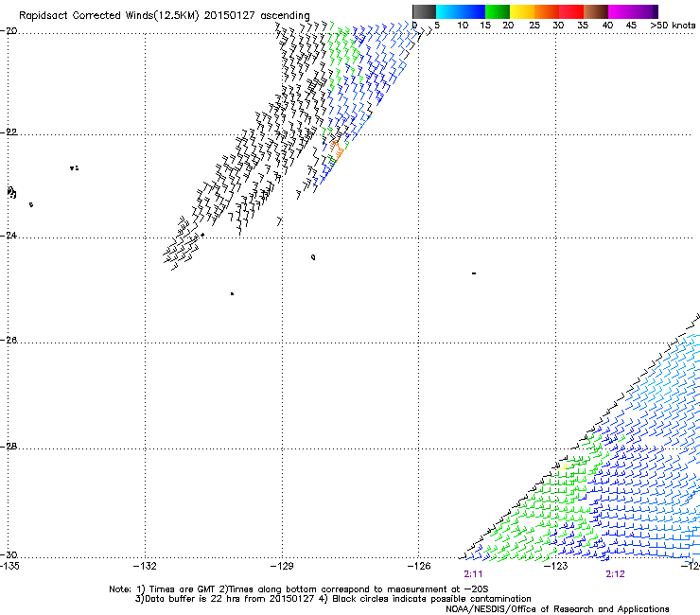Image resolution: width=700 pixels, height=615 pixels.
Task: Click the longitude label -126
Action: (x=419, y=567)
